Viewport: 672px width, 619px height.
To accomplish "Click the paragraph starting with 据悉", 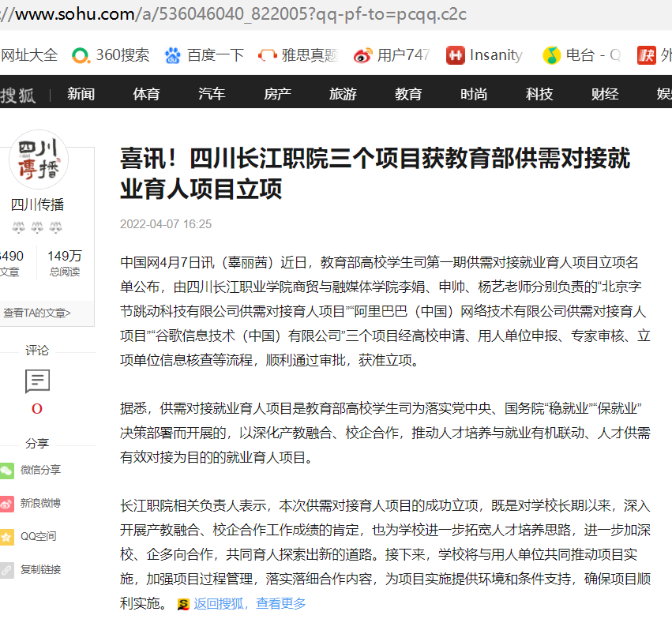I will click(385, 433).
